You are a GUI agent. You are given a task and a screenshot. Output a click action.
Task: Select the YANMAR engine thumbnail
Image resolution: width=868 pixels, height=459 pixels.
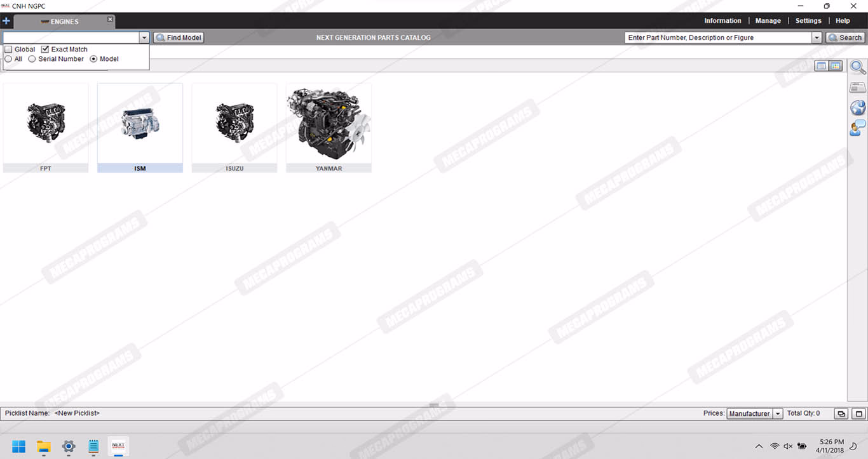(329, 127)
